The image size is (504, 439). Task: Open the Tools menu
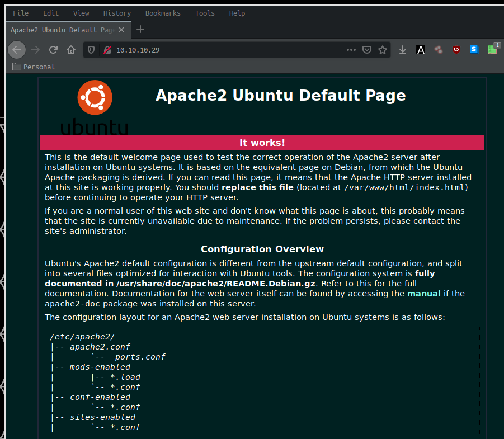pos(205,13)
